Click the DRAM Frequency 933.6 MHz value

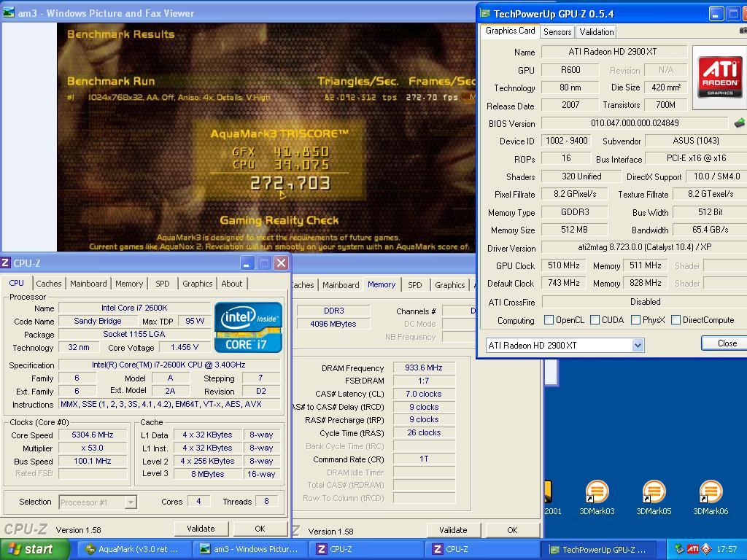[424, 367]
